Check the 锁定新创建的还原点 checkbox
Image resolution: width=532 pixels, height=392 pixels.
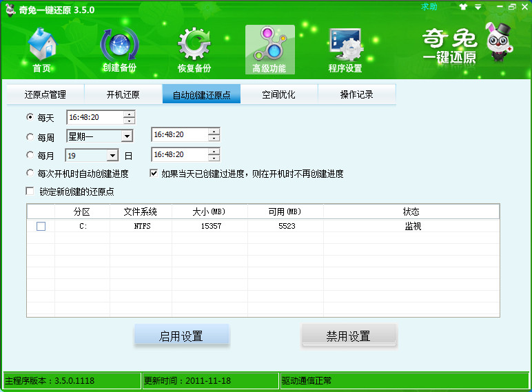pyautogui.click(x=30, y=192)
